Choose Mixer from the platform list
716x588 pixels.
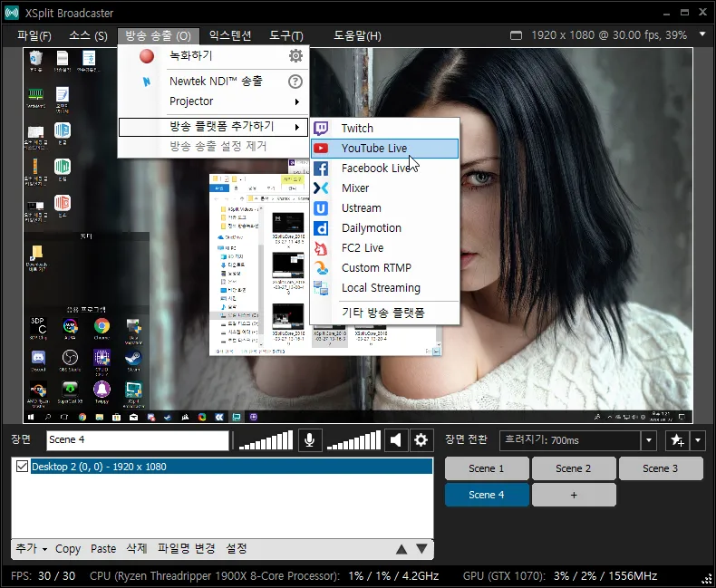click(x=384, y=188)
